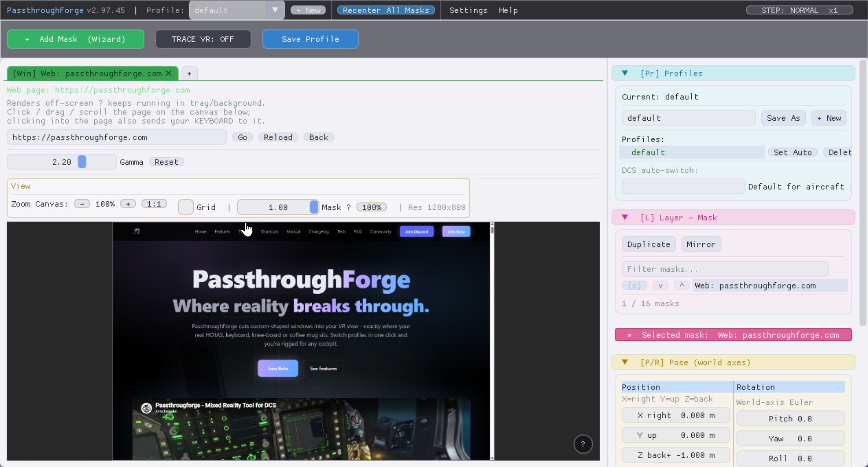Click Back button
Image resolution: width=868 pixels, height=467 pixels.
319,137
